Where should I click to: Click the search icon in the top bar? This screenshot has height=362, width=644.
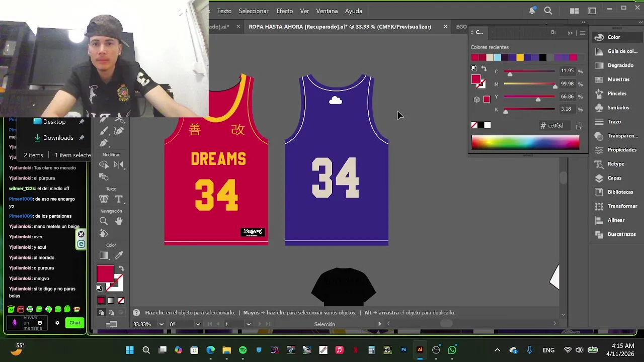click(548, 11)
